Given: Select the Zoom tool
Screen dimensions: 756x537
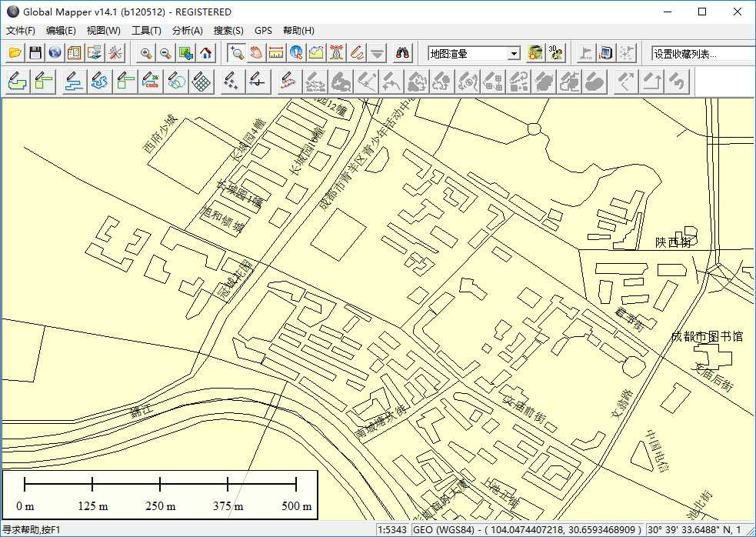Looking at the screenshot, I should tap(237, 52).
